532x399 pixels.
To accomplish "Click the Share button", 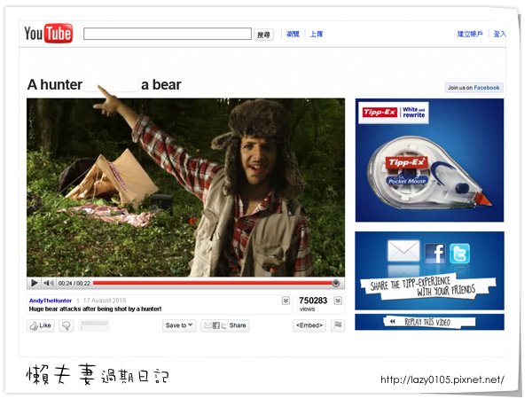I will tap(225, 325).
